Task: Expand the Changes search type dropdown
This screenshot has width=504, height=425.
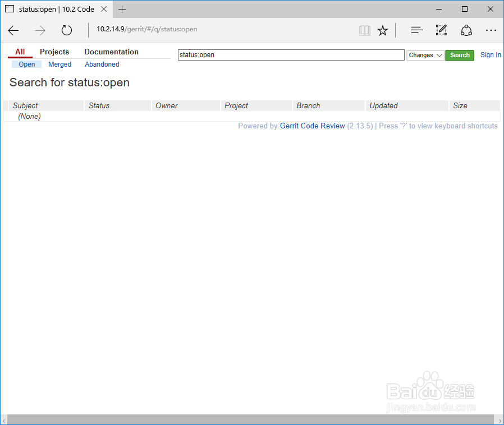Action: 425,55
